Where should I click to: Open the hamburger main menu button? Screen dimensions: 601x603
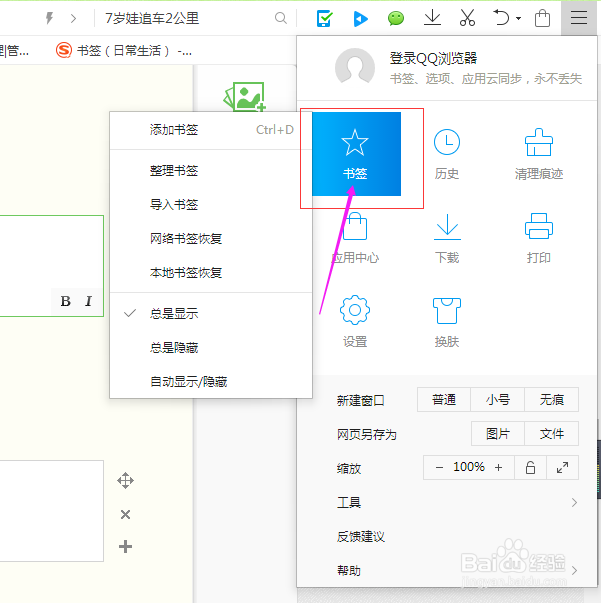[x=578, y=18]
